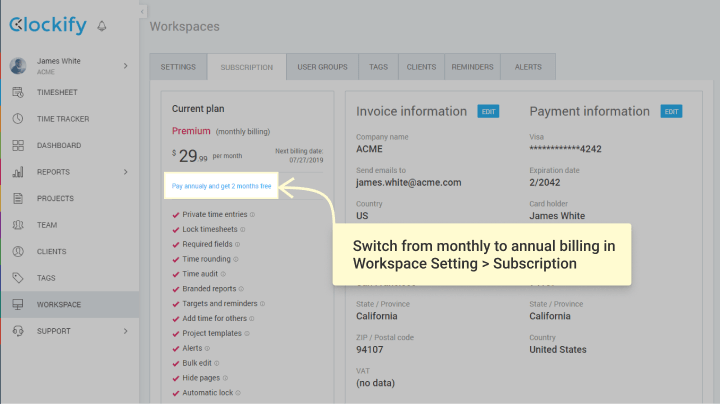The width and height of the screenshot is (720, 404).
Task: Expand the Support submenu chevron
Action: click(126, 331)
